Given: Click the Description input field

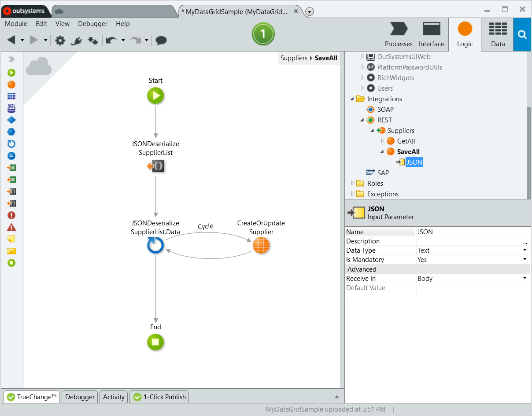Looking at the screenshot, I should (x=469, y=241).
